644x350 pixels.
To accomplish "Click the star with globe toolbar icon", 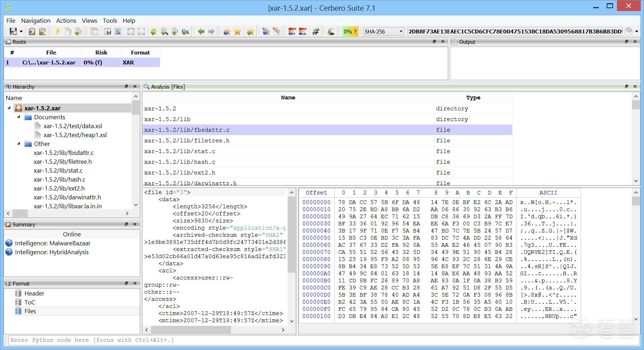I will point(227,32).
